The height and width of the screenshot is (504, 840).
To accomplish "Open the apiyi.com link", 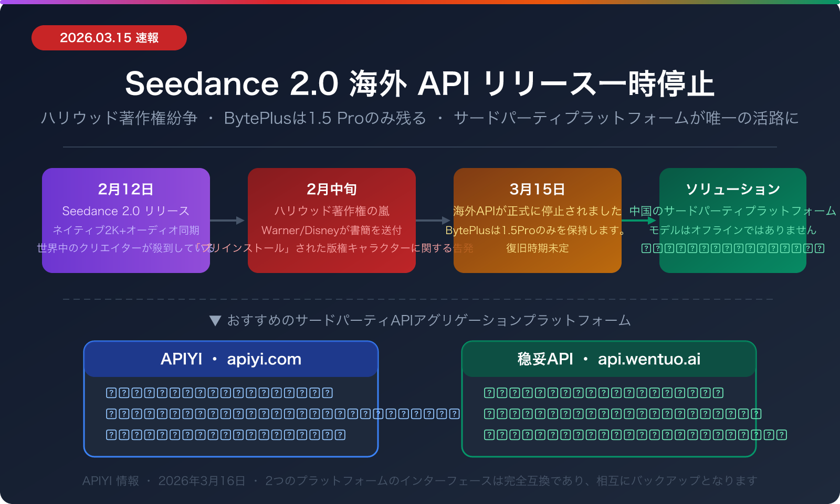I will 264,359.
